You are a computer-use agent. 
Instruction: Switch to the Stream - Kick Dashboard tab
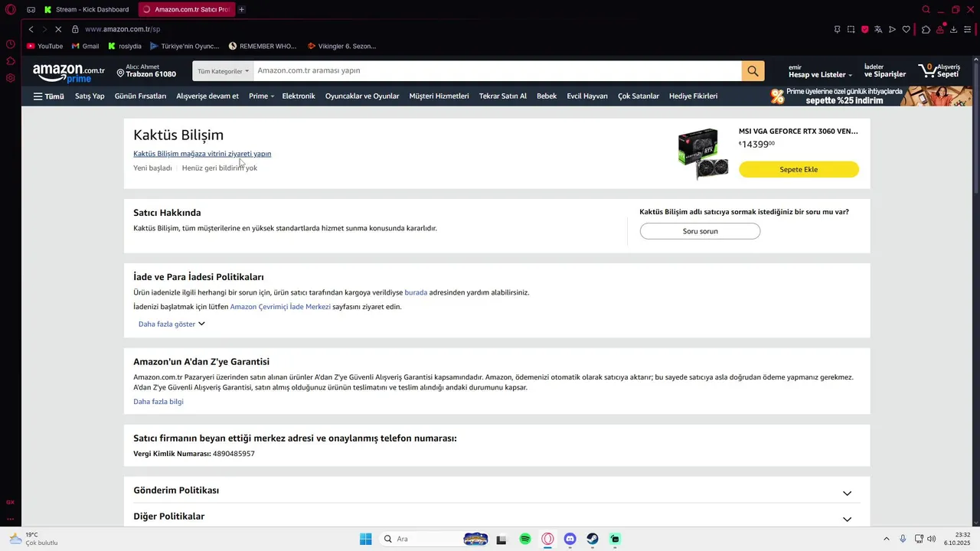point(87,10)
